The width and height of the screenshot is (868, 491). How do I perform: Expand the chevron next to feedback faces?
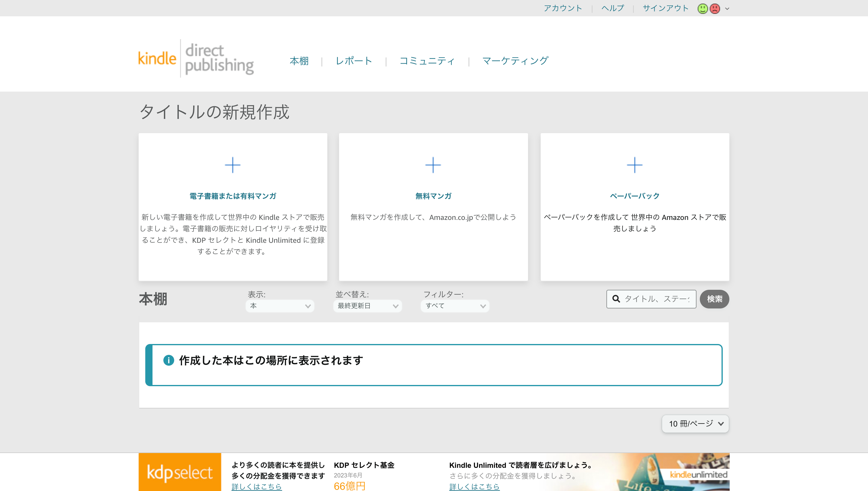727,9
